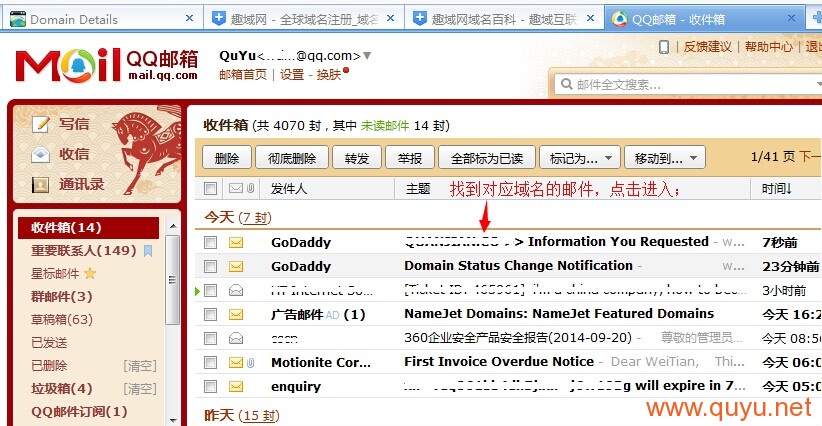Click envelope icon of enquiry mail
822x426 pixels.
pos(236,387)
